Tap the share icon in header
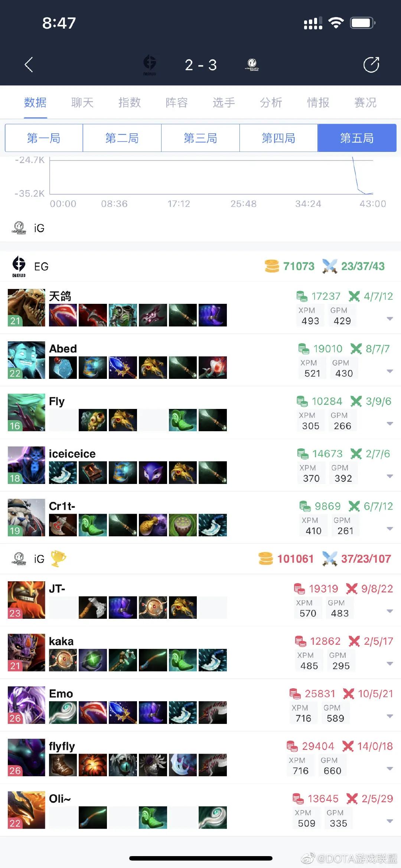 (x=371, y=65)
